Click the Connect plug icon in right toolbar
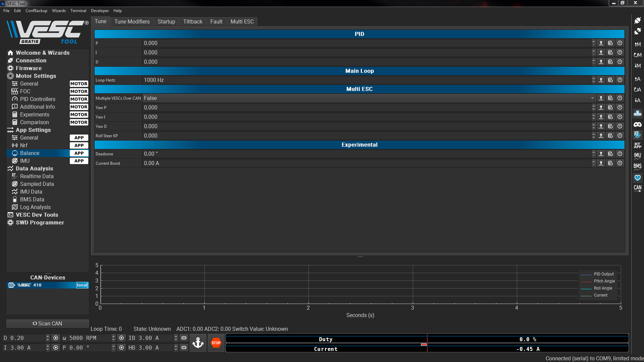644x362 pixels. (x=637, y=20)
